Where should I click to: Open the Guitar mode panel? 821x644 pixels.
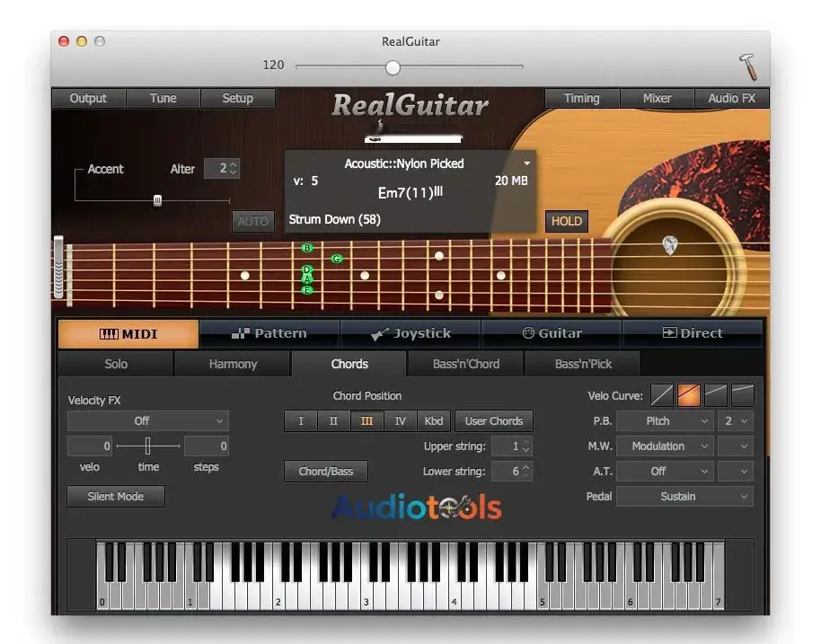pos(552,332)
